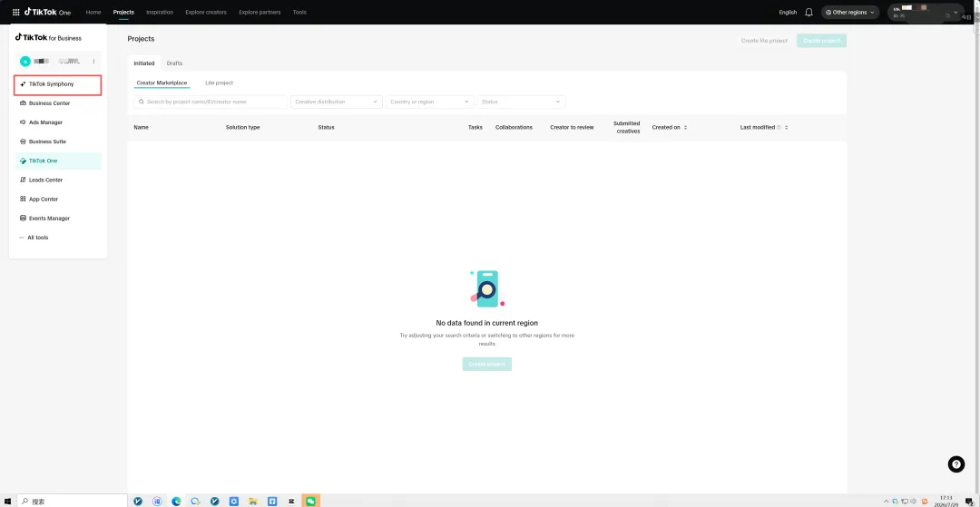Screen dimensions: 980x507
Task: Click the info icon next to Last modified
Action: (x=779, y=127)
